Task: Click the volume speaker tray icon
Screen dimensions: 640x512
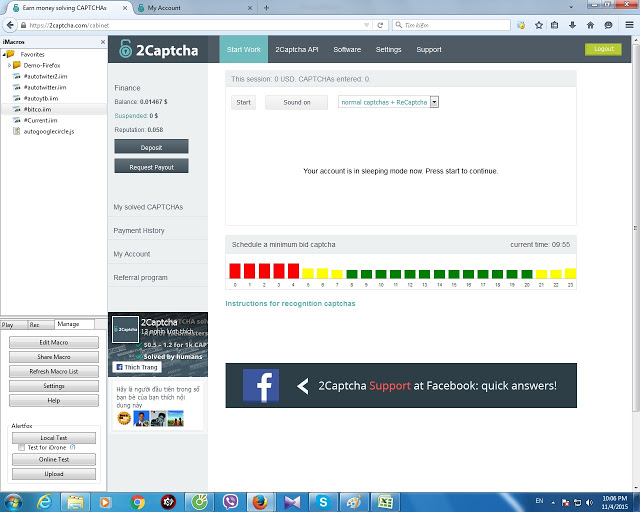Action: pyautogui.click(x=589, y=502)
